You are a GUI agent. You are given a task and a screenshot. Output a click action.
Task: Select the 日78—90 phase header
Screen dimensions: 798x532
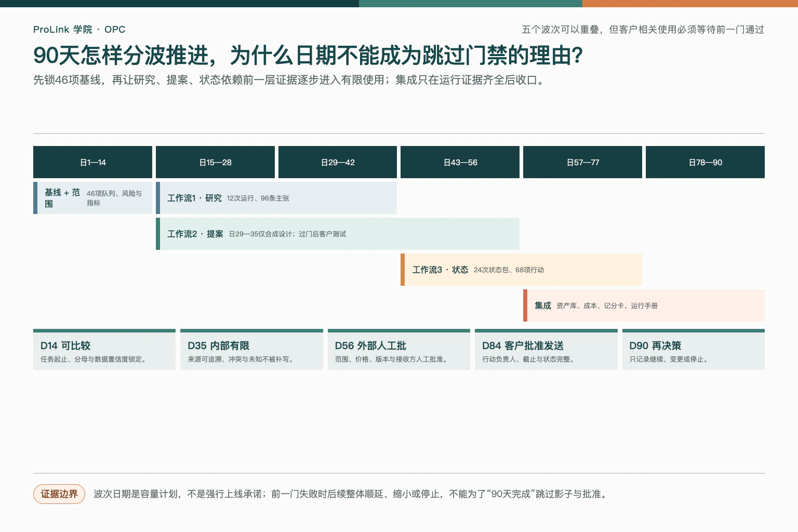coord(705,162)
